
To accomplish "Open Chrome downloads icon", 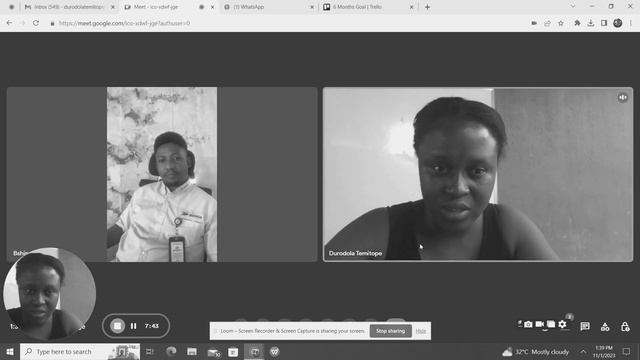I will (591, 23).
